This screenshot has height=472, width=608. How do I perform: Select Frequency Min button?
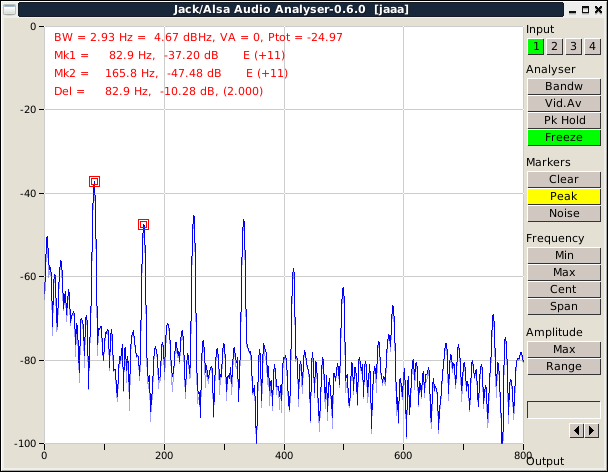563,255
